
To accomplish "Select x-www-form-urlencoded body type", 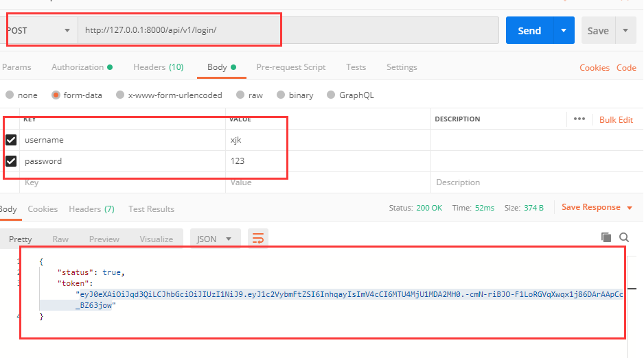I will pos(120,95).
